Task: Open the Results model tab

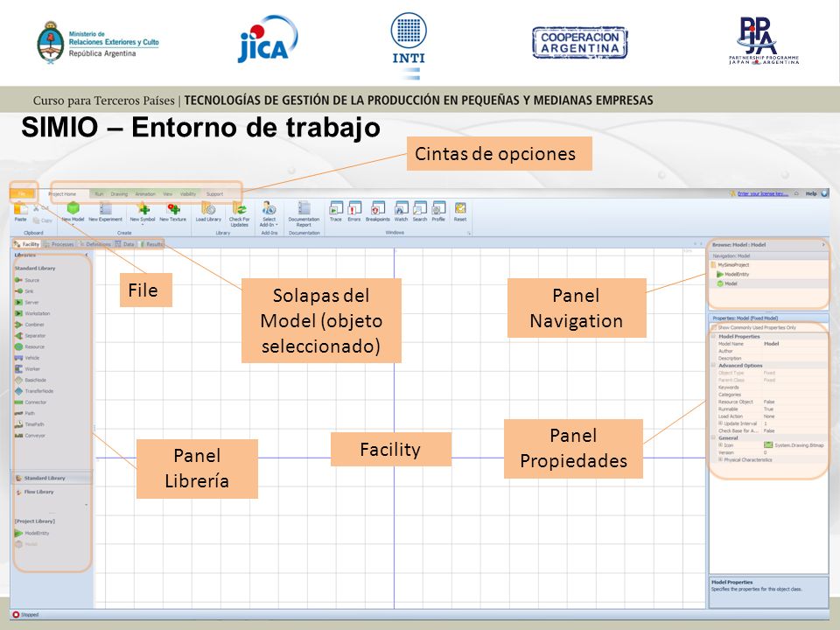Action: (x=151, y=244)
